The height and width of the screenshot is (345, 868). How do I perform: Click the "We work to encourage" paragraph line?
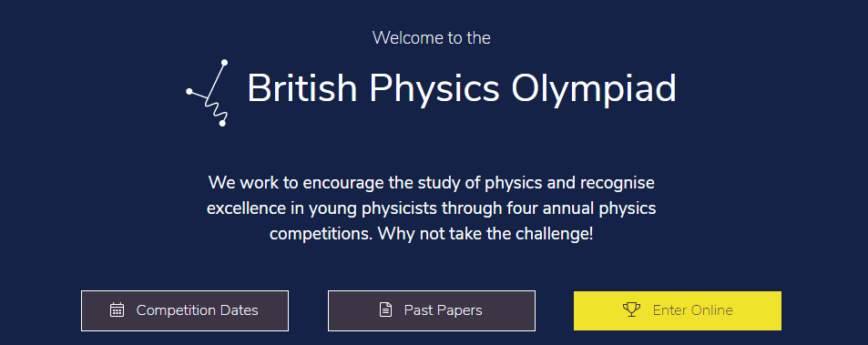tap(431, 182)
